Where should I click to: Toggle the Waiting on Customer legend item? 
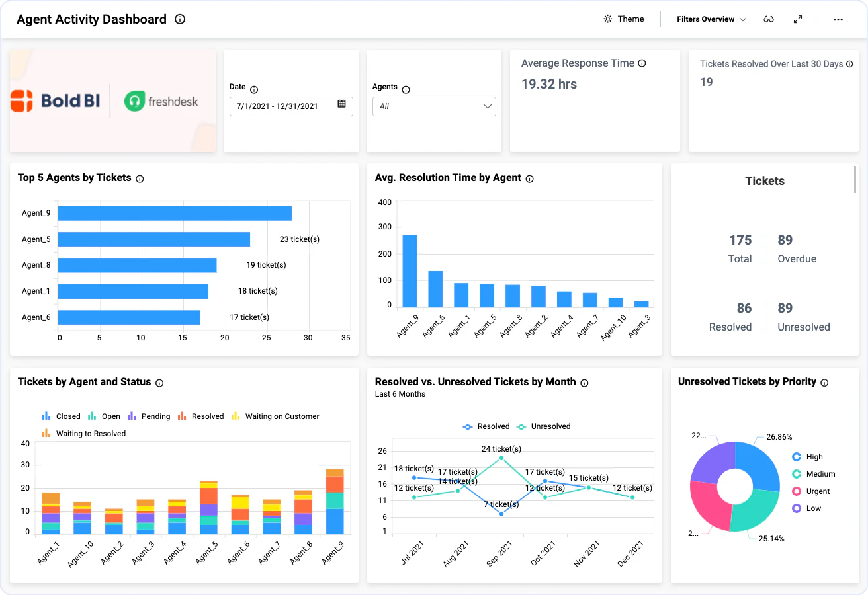(x=275, y=416)
